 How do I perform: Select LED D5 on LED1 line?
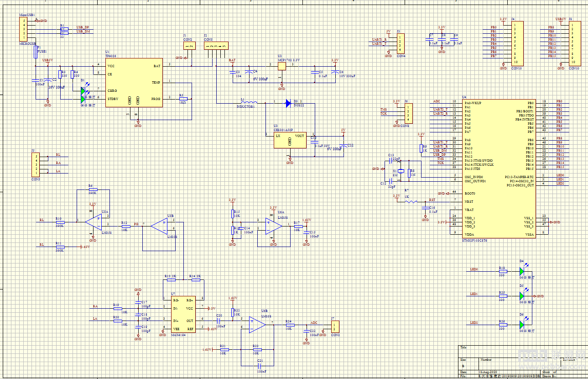pos(522,296)
